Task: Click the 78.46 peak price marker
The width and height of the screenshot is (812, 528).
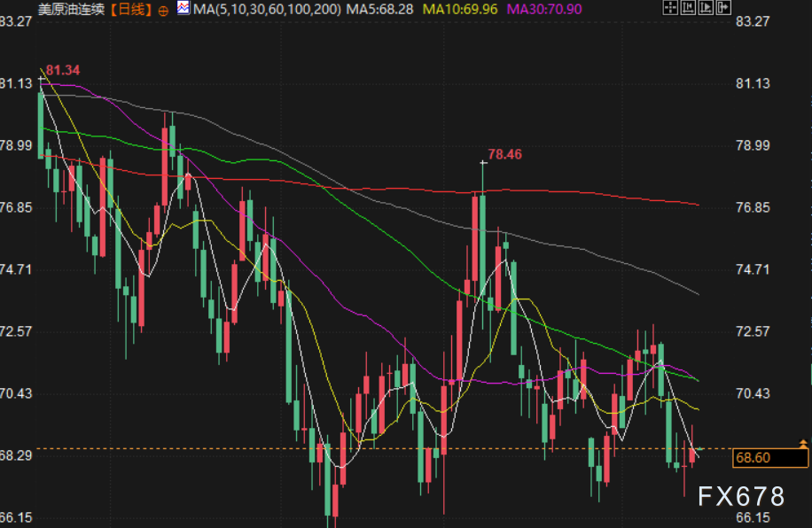Action: point(504,154)
